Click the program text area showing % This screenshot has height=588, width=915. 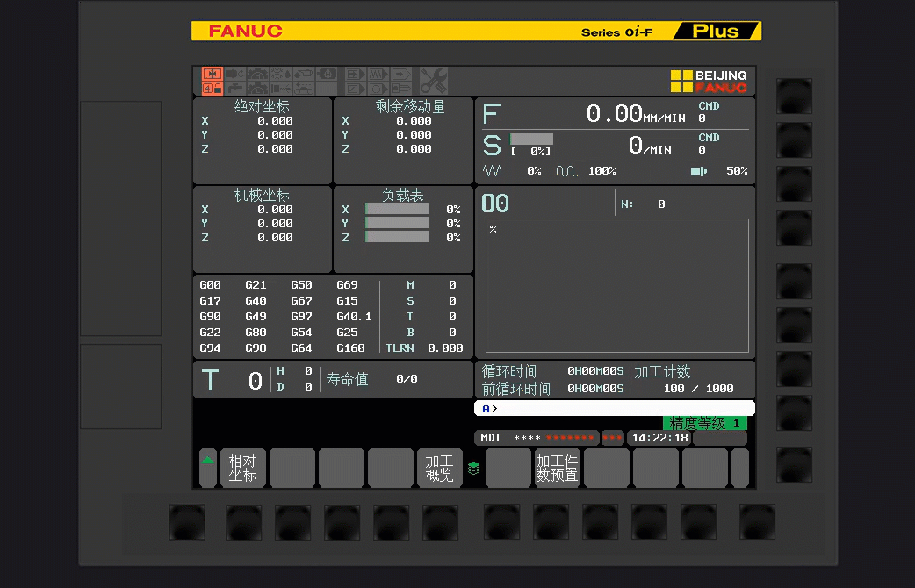(617, 286)
